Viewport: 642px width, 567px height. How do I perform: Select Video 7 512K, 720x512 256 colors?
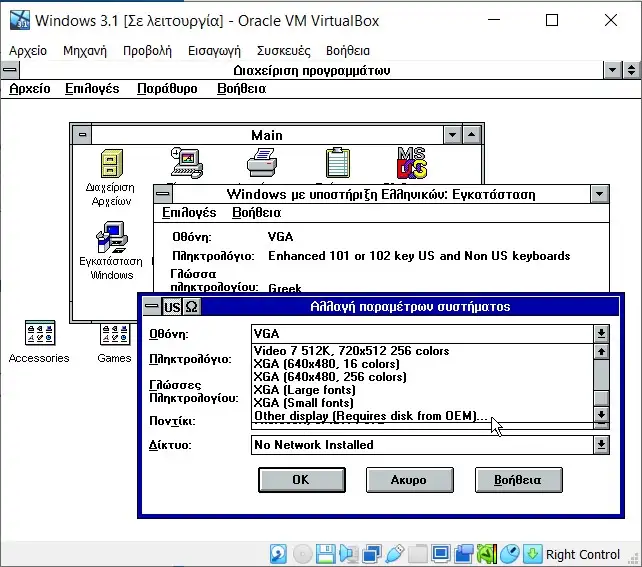click(x=423, y=351)
